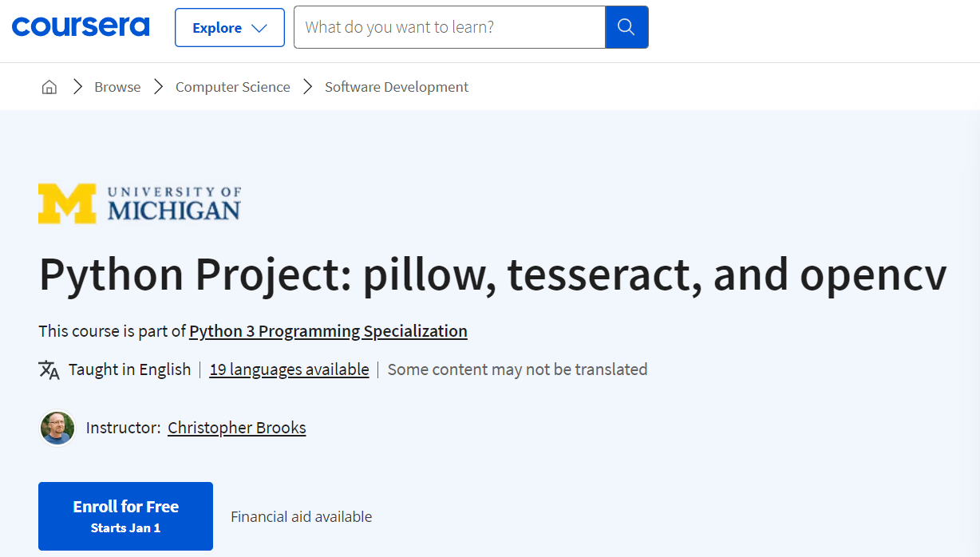Select the course title heading
Image resolution: width=980 pixels, height=557 pixels.
(x=492, y=275)
